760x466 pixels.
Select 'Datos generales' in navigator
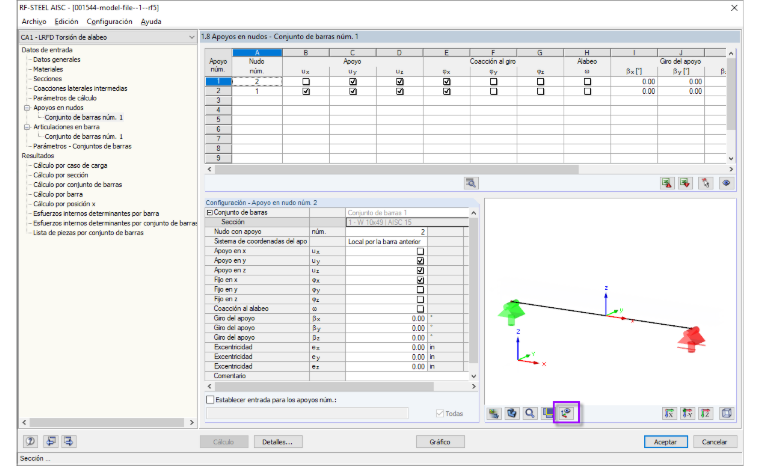tap(57, 60)
